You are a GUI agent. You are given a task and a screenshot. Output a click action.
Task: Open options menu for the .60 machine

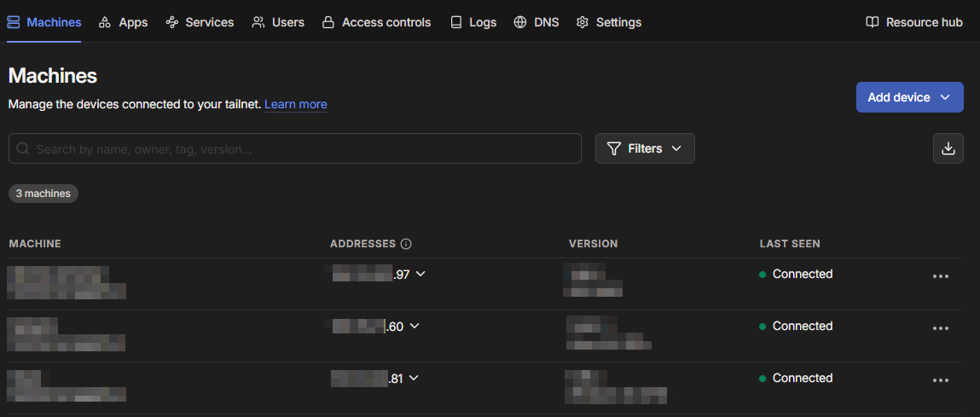[x=941, y=328]
